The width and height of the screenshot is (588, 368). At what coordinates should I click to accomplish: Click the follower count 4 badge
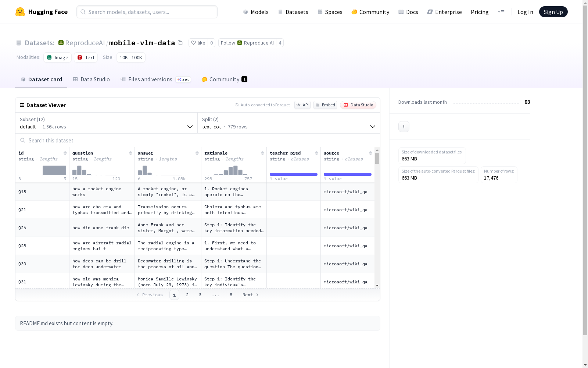tap(280, 43)
